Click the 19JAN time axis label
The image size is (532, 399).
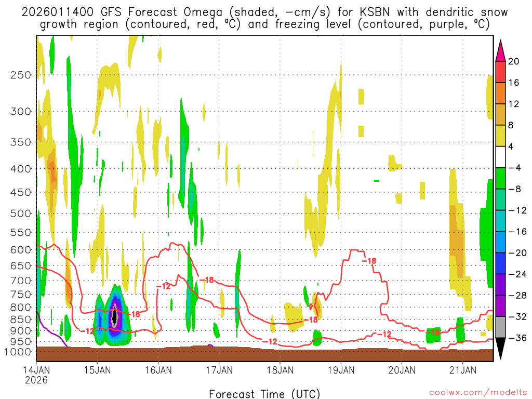click(341, 370)
